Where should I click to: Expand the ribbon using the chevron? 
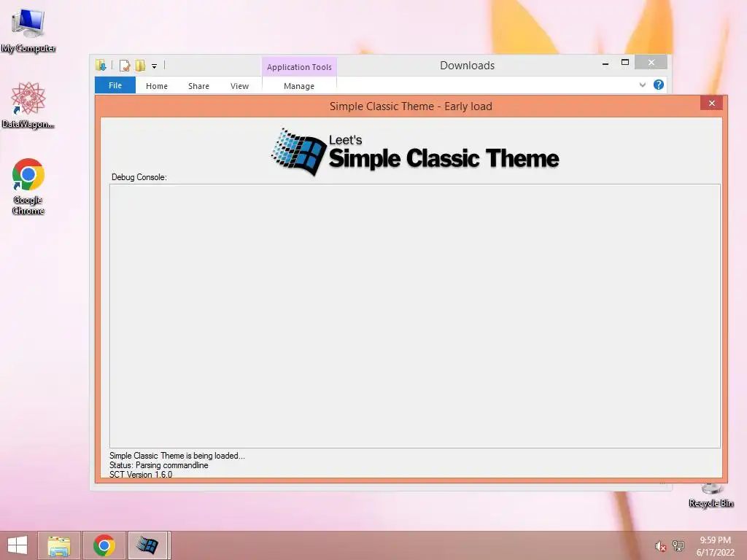[x=642, y=85]
